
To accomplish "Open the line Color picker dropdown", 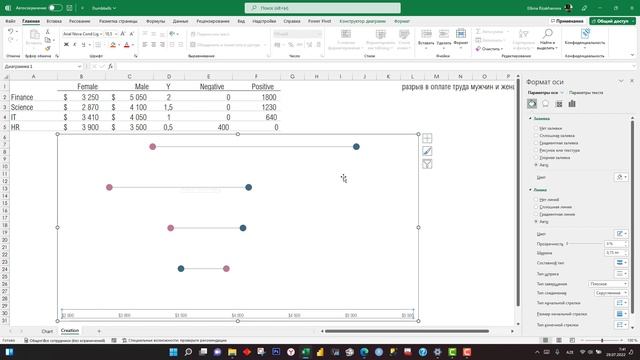I will point(621,233).
